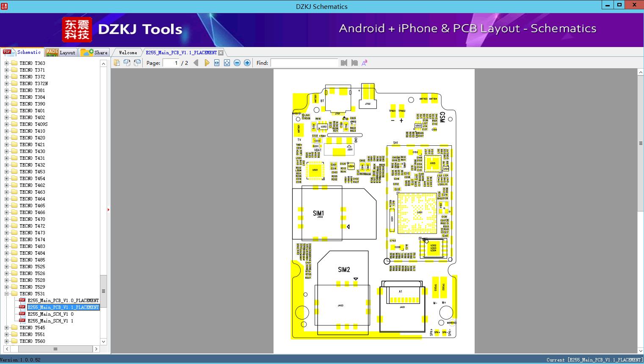Click the find next icon
This screenshot has height=364, width=644.
pyautogui.click(x=354, y=63)
